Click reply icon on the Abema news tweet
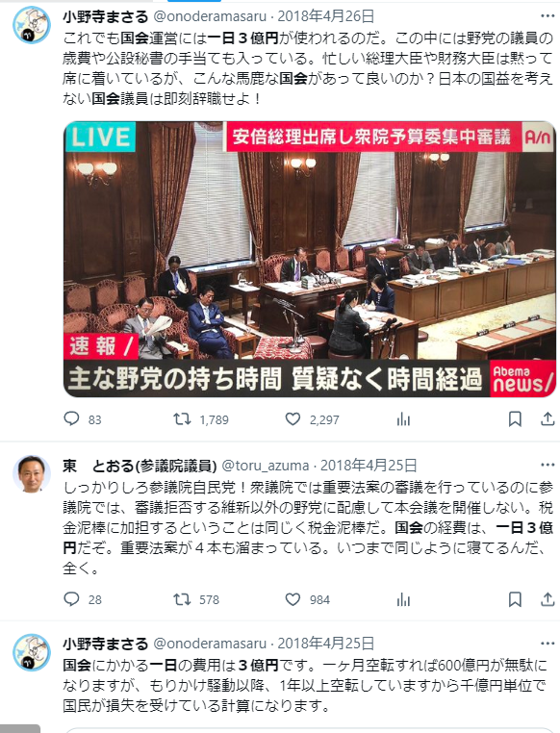The width and height of the screenshot is (560, 733). click(71, 418)
